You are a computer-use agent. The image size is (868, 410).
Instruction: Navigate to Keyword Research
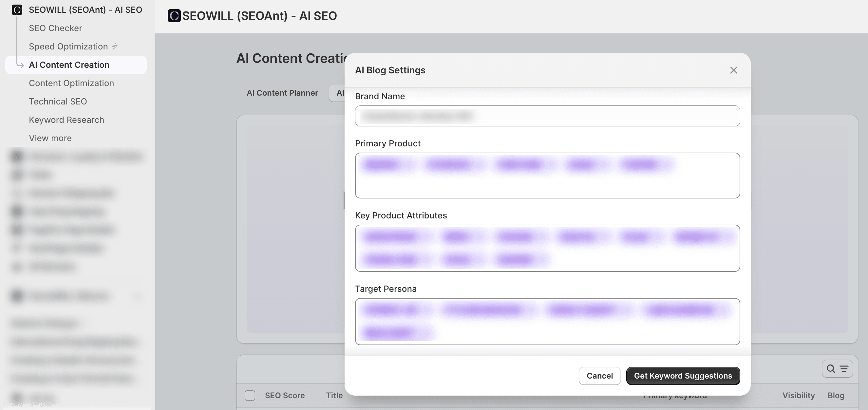[66, 120]
